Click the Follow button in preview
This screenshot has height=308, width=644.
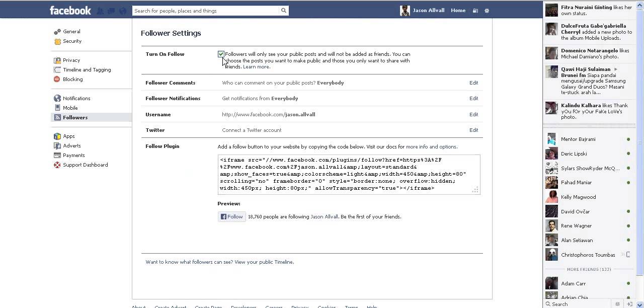[232, 217]
